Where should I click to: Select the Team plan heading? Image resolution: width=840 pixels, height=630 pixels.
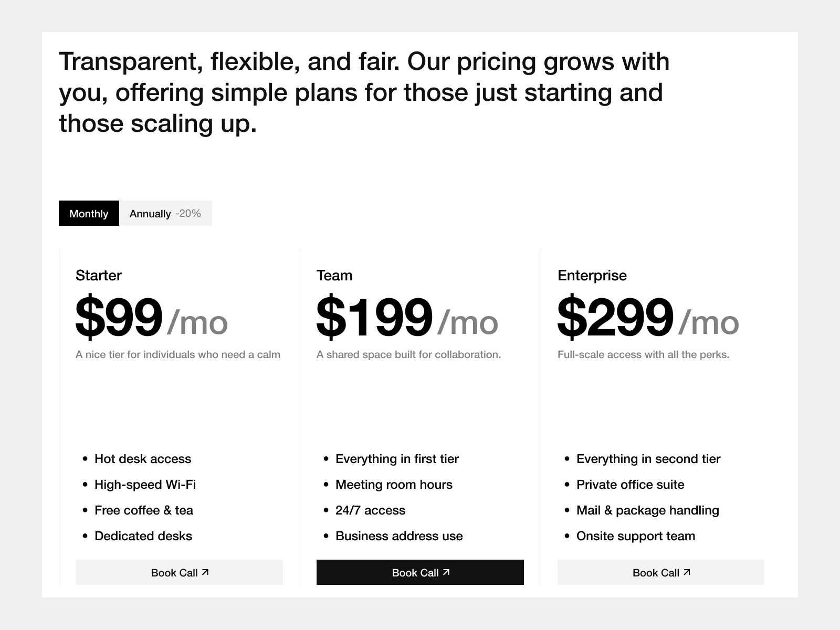tap(334, 275)
